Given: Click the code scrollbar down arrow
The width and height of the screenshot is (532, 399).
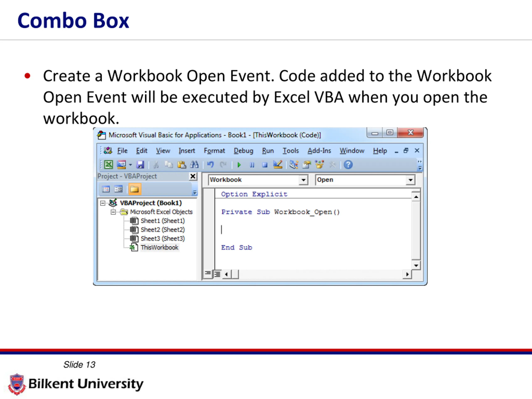Looking at the screenshot, I should click(416, 266).
